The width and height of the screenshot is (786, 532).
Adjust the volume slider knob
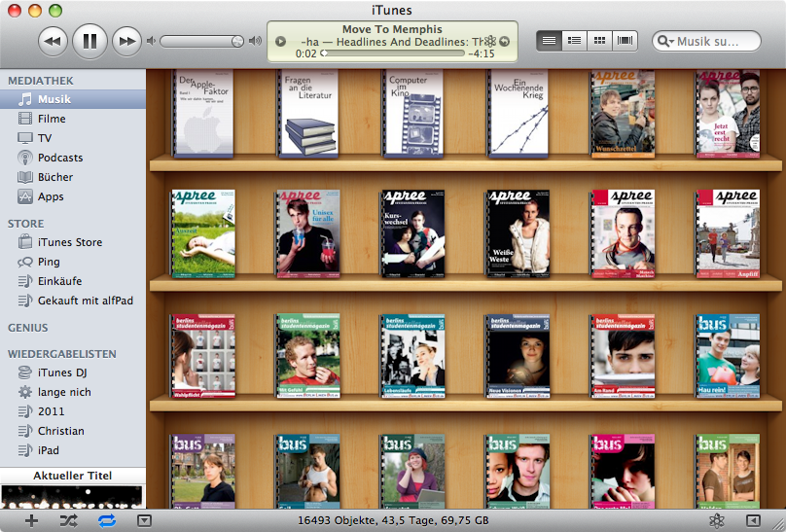(x=237, y=41)
